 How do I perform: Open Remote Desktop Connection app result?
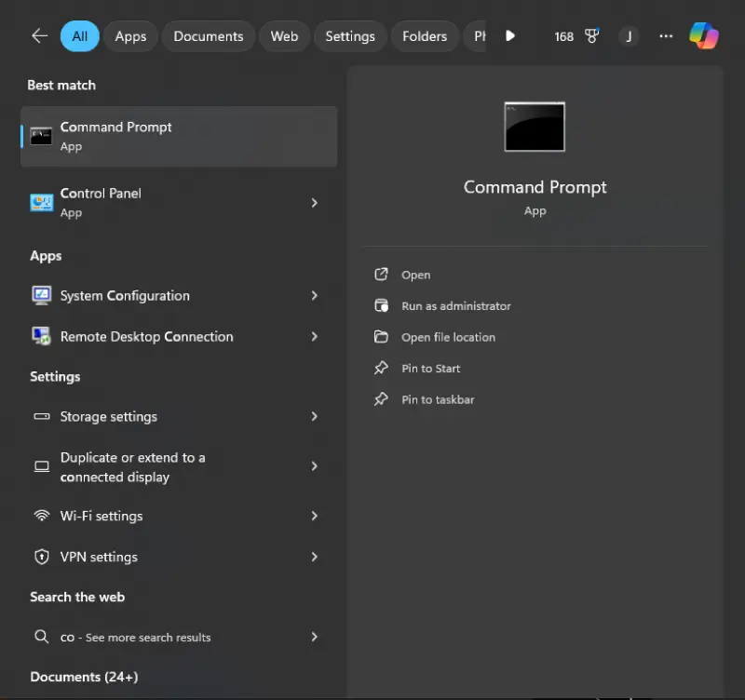tap(146, 337)
